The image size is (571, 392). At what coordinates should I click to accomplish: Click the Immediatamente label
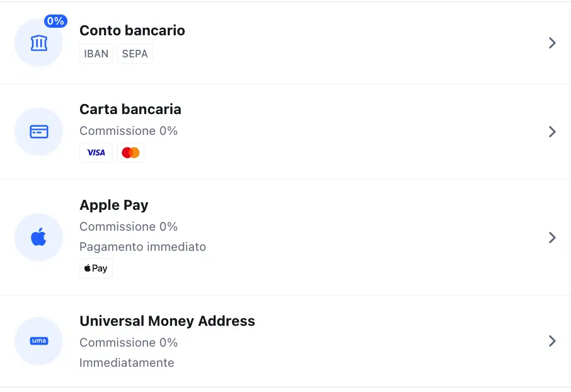127,363
